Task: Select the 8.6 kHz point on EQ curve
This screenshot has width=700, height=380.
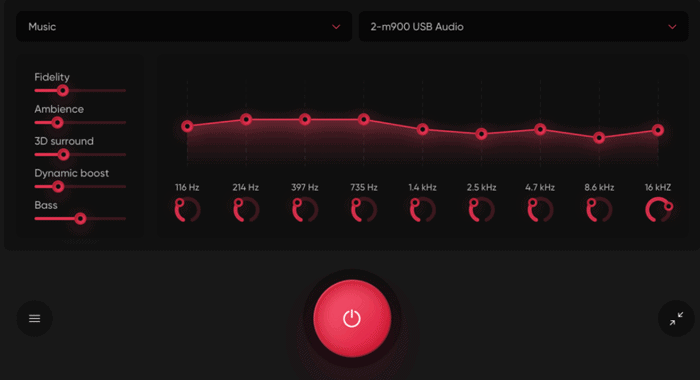Action: coord(599,138)
